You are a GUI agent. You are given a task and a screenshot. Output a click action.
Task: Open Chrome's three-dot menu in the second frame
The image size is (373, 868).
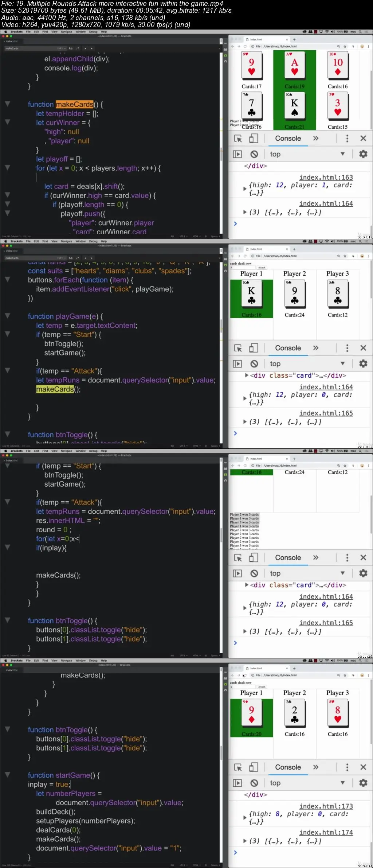pyautogui.click(x=368, y=256)
